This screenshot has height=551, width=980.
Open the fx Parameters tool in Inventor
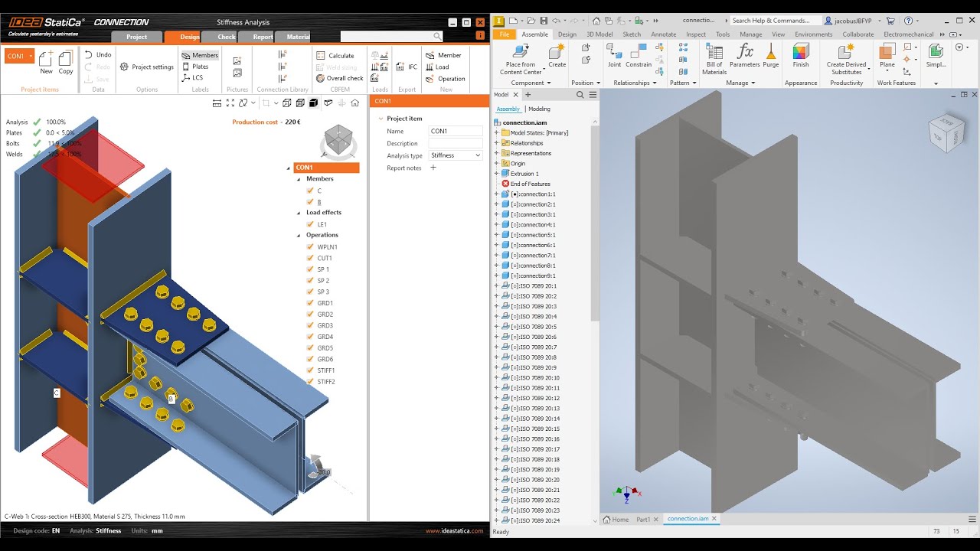[745, 56]
